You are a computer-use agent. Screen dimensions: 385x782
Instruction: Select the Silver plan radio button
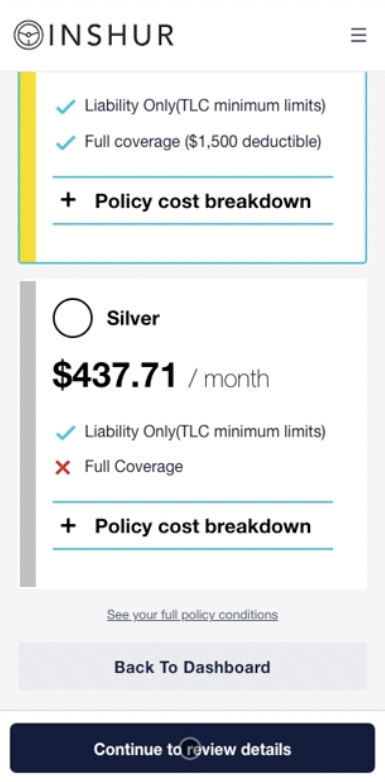coord(73,318)
